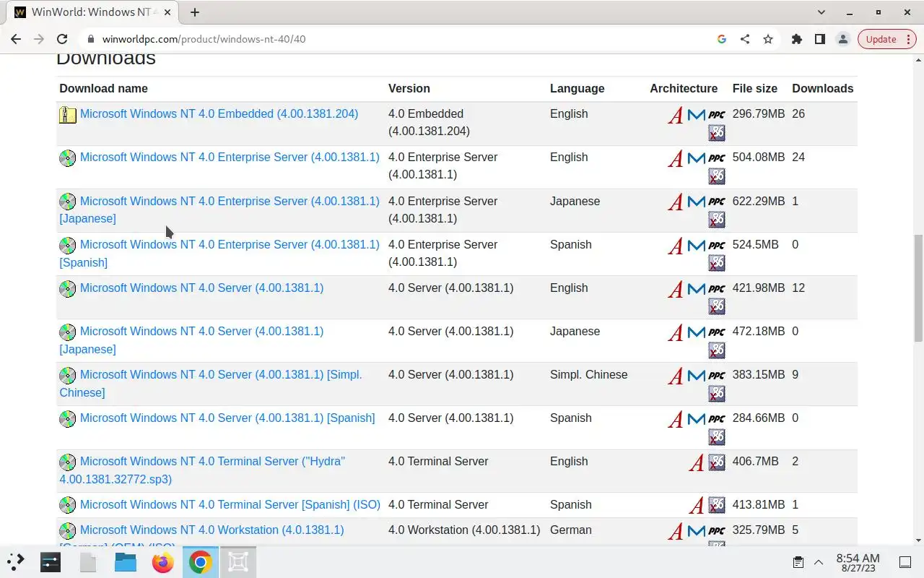Open the application launcher in taskbar
The width and height of the screenshot is (924, 578).
coord(16,561)
